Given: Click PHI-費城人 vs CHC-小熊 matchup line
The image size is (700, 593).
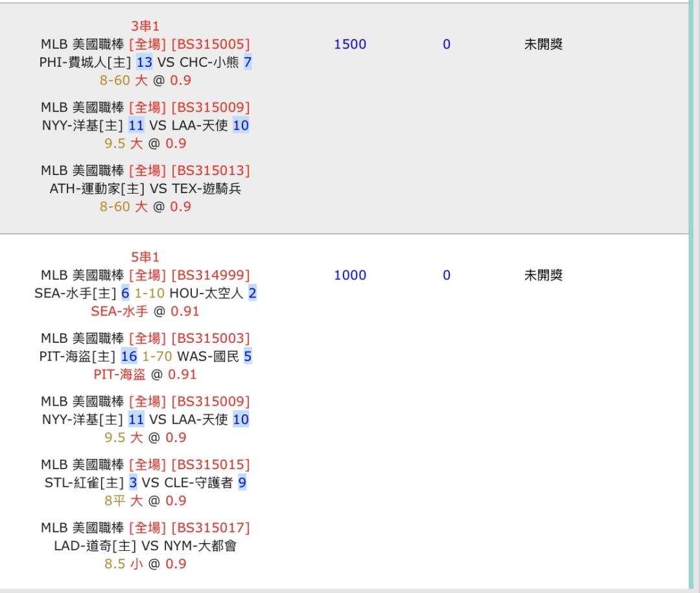Looking at the screenshot, I should coord(146,62).
